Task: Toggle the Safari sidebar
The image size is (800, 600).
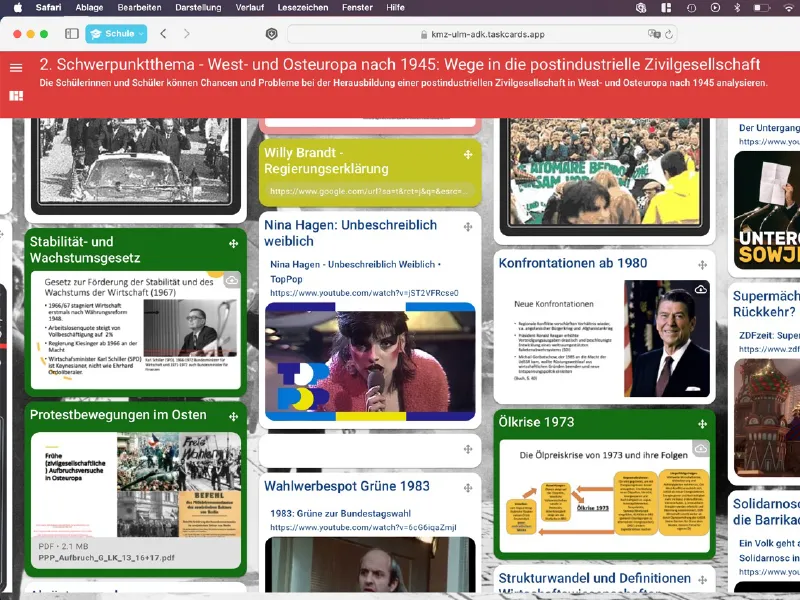Action: tap(72, 34)
